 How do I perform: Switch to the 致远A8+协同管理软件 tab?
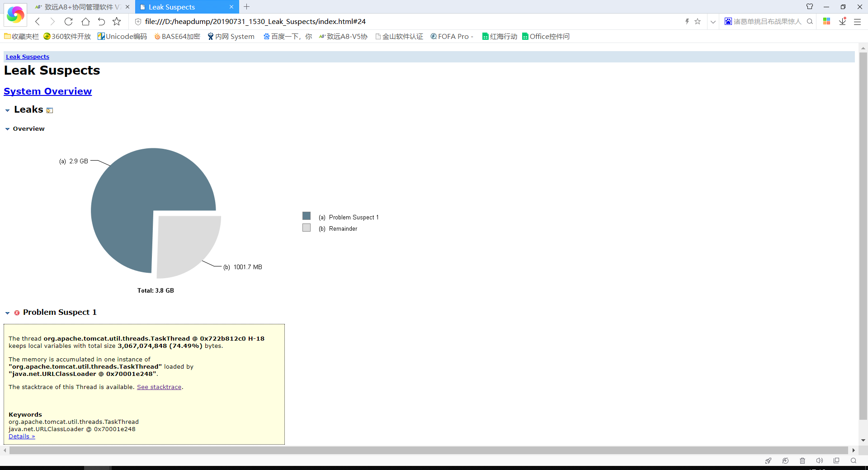(x=83, y=7)
